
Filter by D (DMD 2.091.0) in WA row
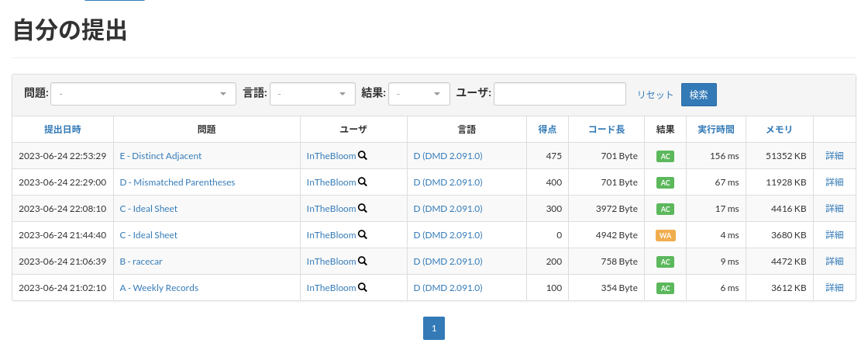coord(448,234)
